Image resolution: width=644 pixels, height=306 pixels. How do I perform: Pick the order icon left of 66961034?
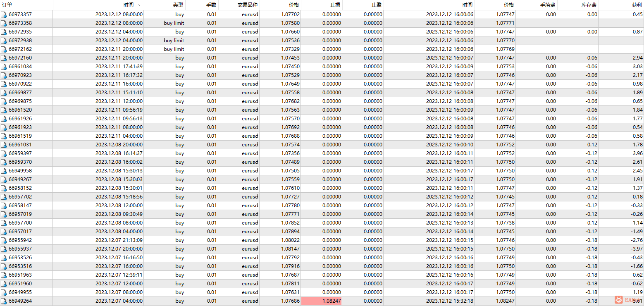[x=4, y=67]
